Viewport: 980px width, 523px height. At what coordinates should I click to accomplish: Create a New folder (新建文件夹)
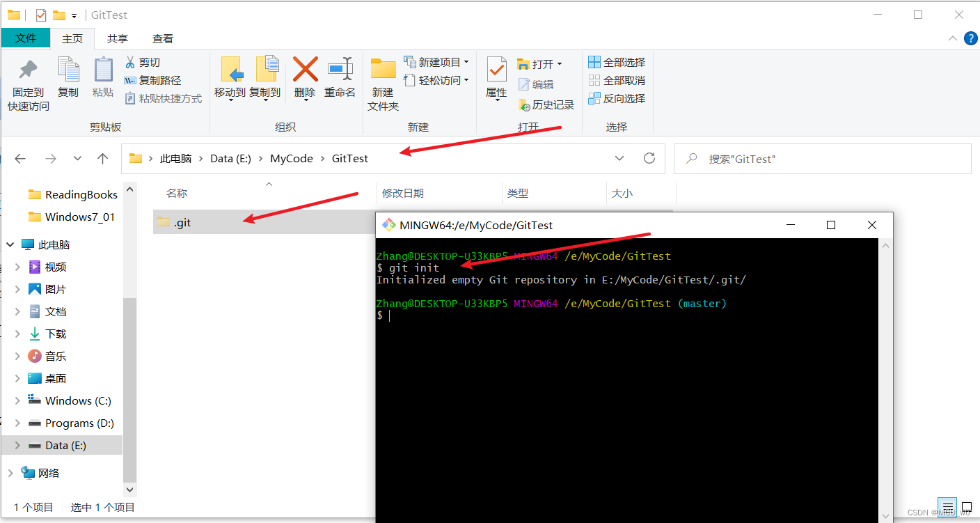pyautogui.click(x=383, y=84)
